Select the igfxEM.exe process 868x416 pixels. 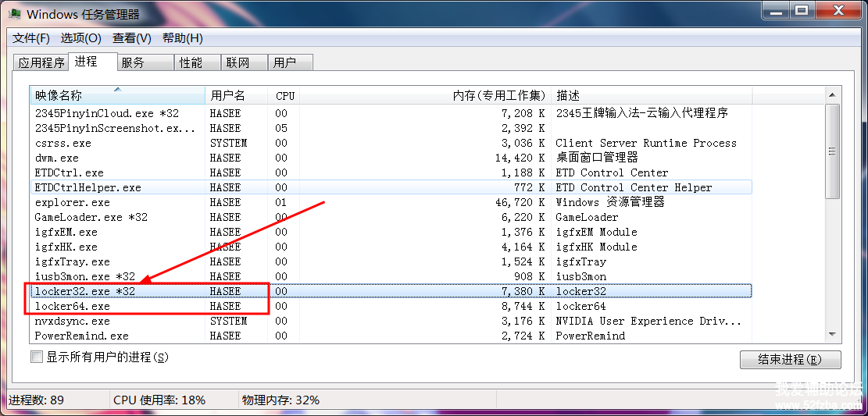click(x=391, y=233)
